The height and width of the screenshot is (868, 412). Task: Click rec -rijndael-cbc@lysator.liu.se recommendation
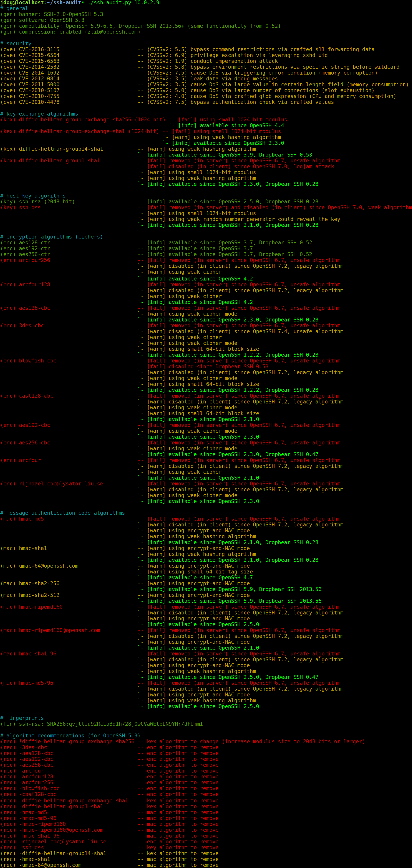pyautogui.click(x=109, y=842)
